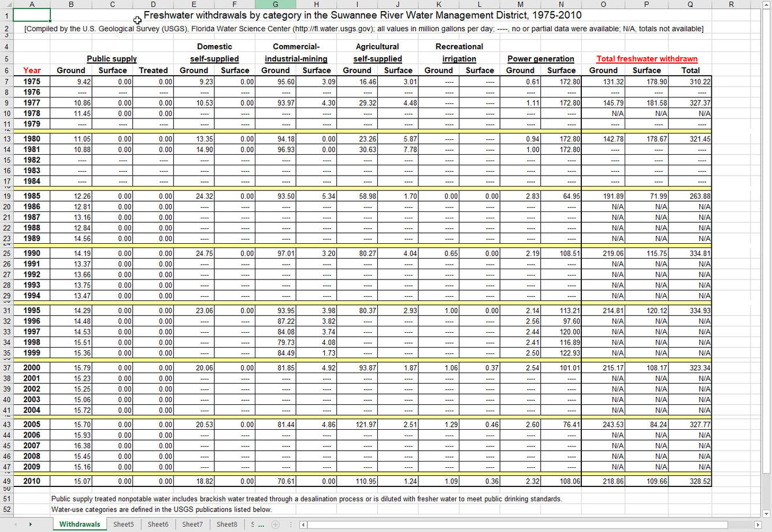The height and width of the screenshot is (532, 772).
Task: Open the Withdrawals sheet tab
Action: tap(79, 524)
